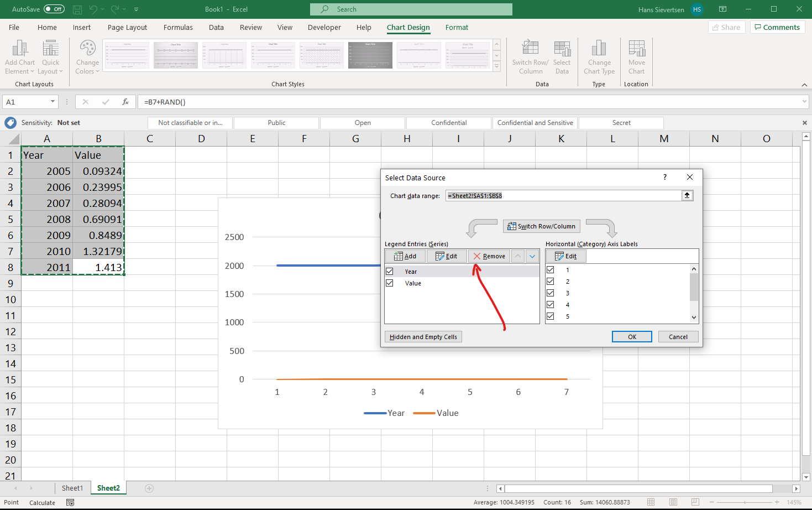This screenshot has width=812, height=510.
Task: Collapse the chart data range selector icon
Action: click(x=687, y=195)
